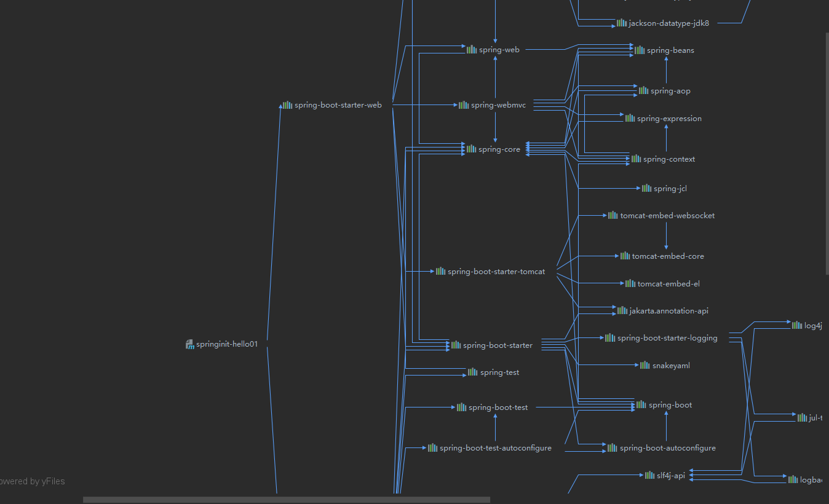Click the library icon next to spring-core

click(x=471, y=149)
